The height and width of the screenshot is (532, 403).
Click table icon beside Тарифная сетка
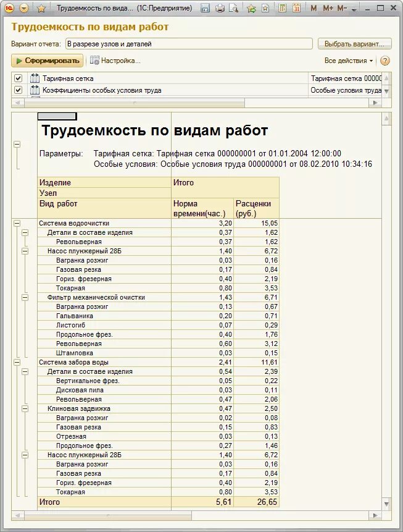pos(35,78)
